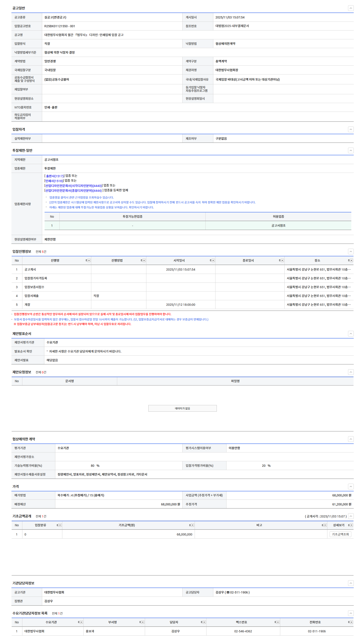359x644 pixels.
Task: Open the 진행명 column filter dropdown
Action: [x=89, y=260]
